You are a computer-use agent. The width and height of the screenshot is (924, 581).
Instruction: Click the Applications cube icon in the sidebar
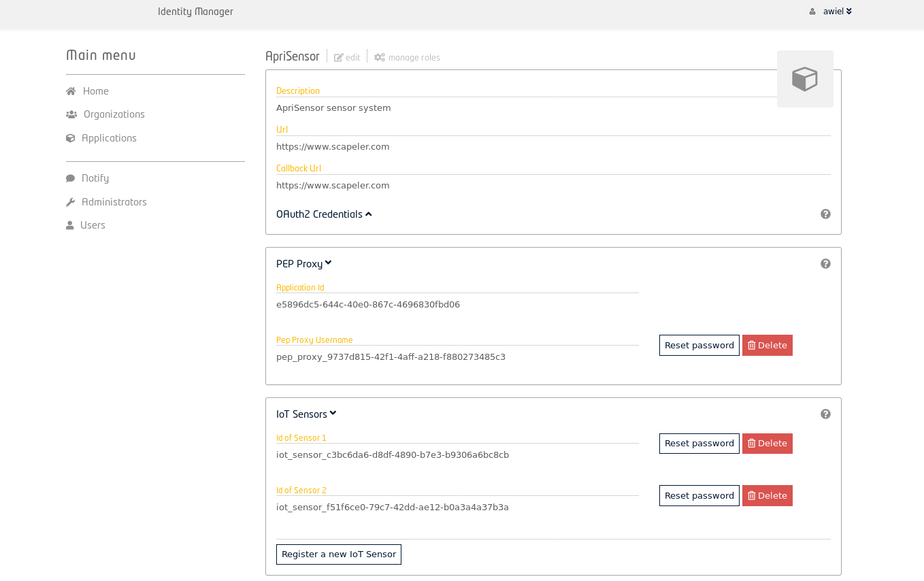(70, 138)
